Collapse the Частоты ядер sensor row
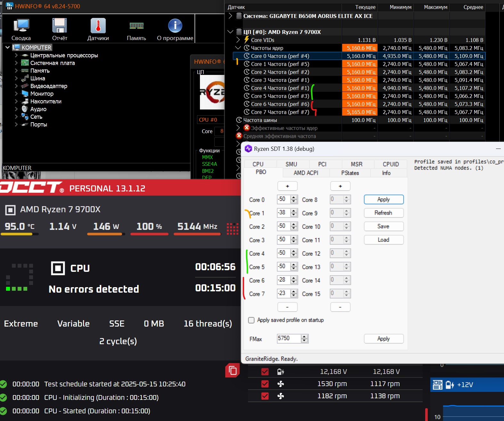Screen dimensions: 504x421 point(238,48)
